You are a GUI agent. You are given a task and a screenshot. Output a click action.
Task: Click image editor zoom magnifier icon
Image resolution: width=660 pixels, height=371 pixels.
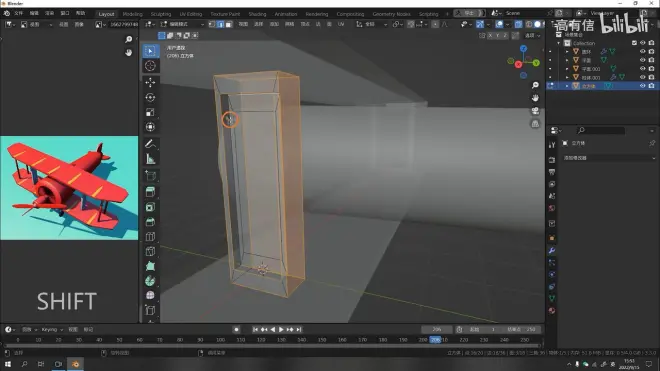click(x=128, y=39)
